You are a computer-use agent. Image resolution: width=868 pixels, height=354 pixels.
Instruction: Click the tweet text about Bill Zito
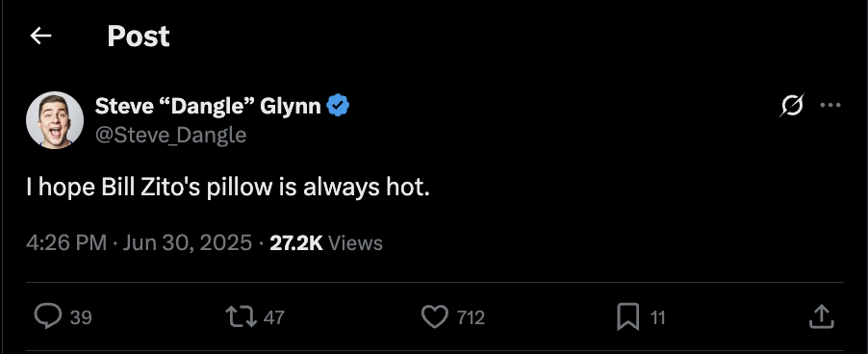[228, 189]
